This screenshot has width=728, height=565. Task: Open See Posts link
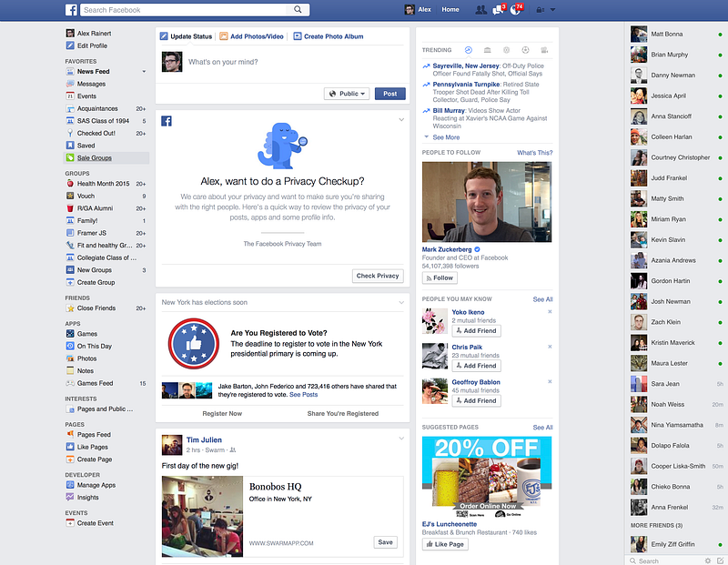click(304, 395)
